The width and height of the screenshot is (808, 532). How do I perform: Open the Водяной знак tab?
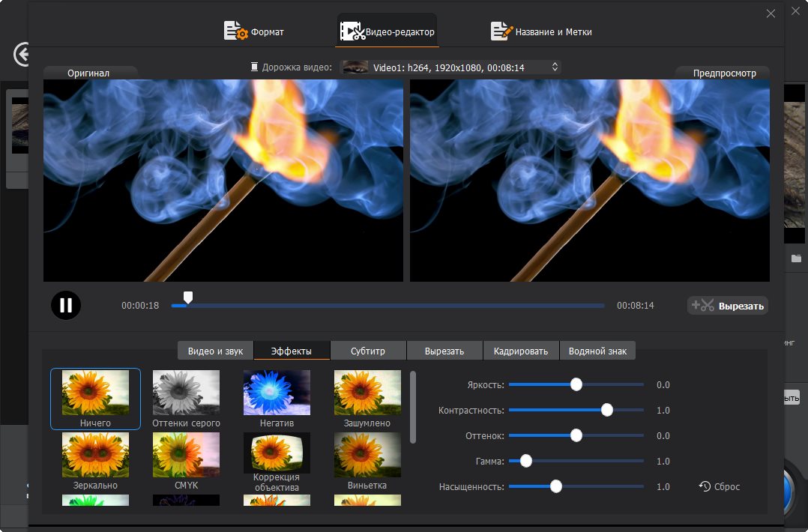tap(597, 351)
